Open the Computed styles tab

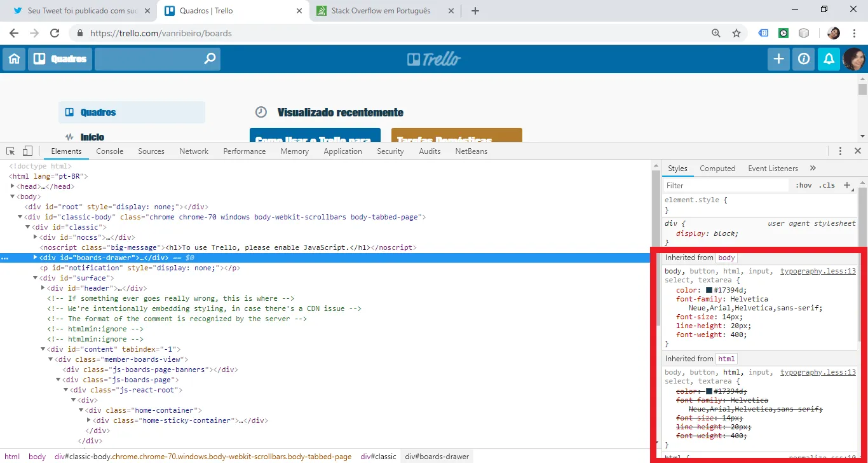(717, 169)
